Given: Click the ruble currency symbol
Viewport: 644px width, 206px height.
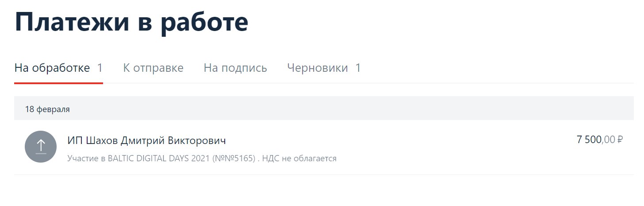Looking at the screenshot, I should pos(620,140).
